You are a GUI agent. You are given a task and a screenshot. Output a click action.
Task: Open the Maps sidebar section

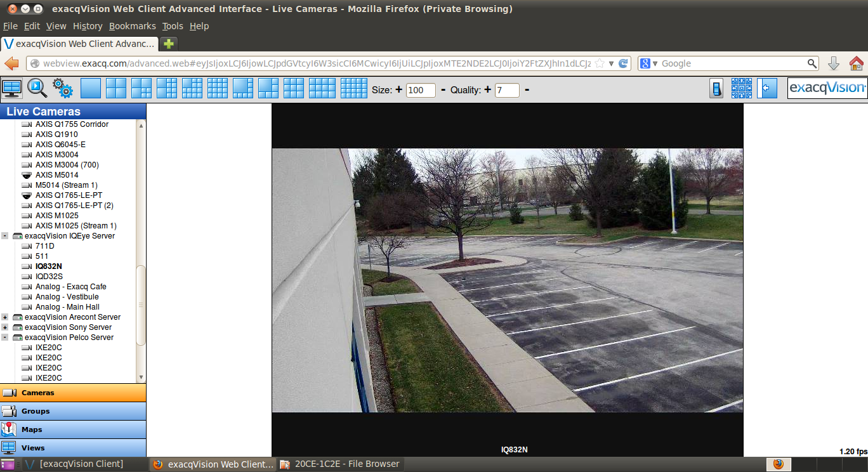click(73, 429)
